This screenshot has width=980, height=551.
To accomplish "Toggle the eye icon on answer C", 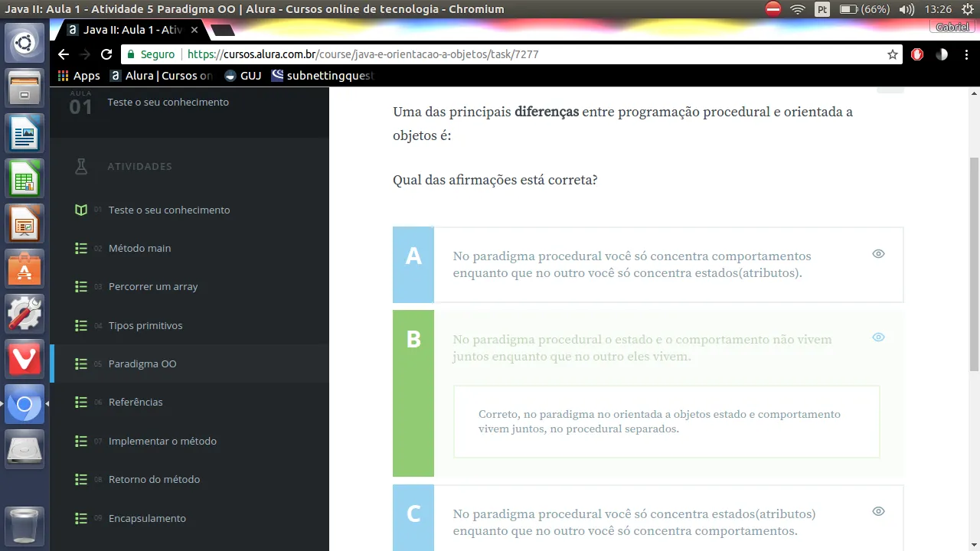I will (878, 511).
